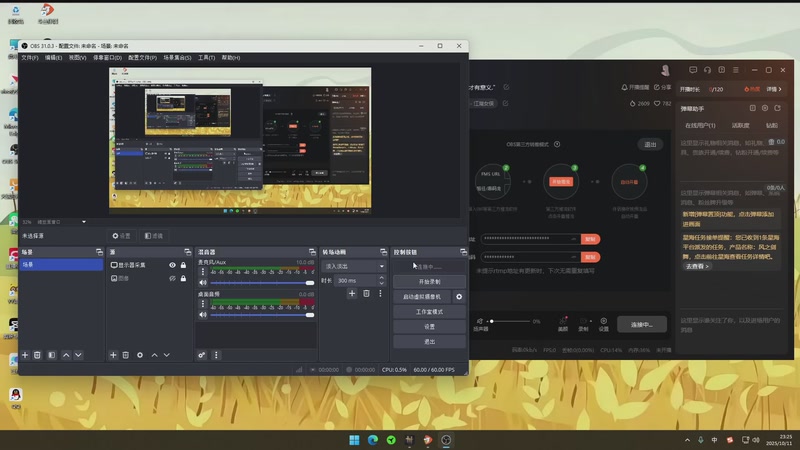
Task: Add a new scene in Scenes panel
Action: 25,355
